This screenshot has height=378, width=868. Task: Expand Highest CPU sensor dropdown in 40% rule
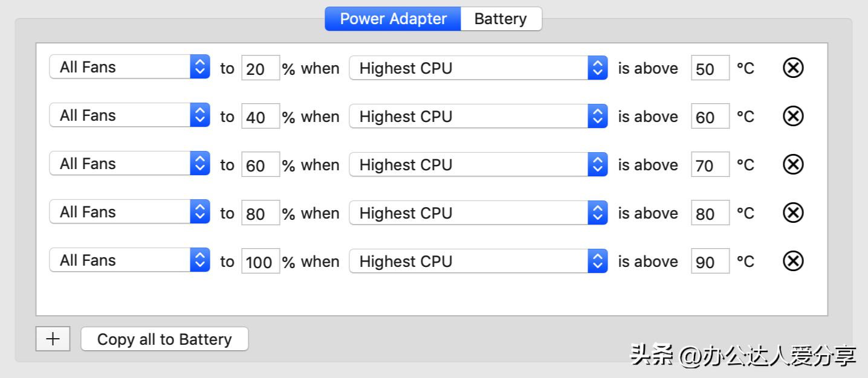(478, 116)
